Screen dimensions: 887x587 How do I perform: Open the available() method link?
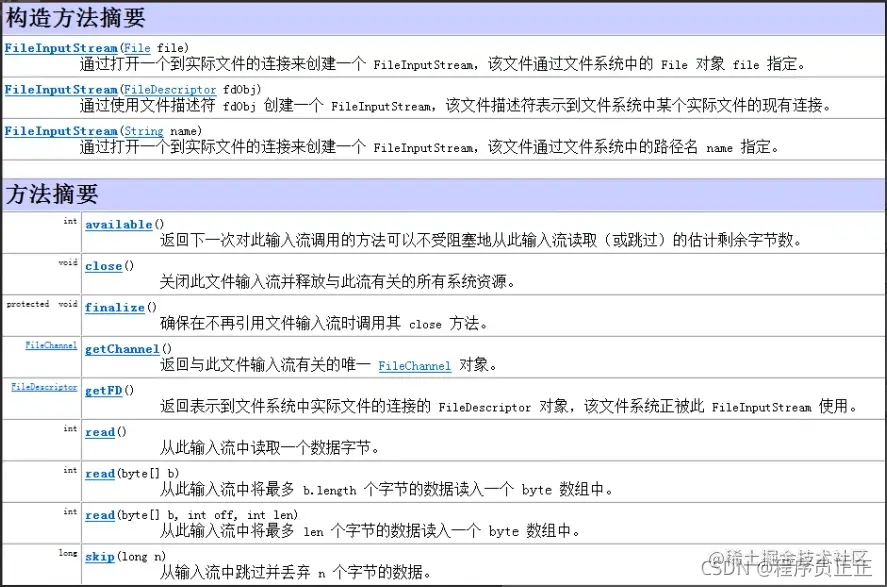coord(119,225)
